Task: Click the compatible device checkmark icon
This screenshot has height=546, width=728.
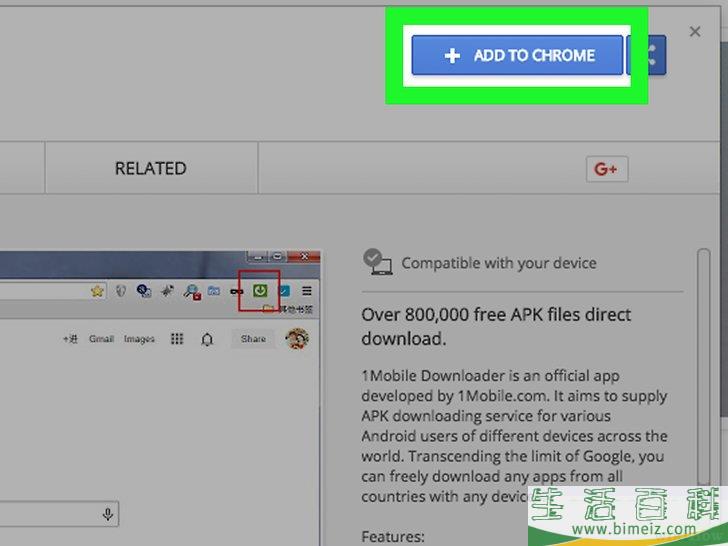Action: (377, 262)
